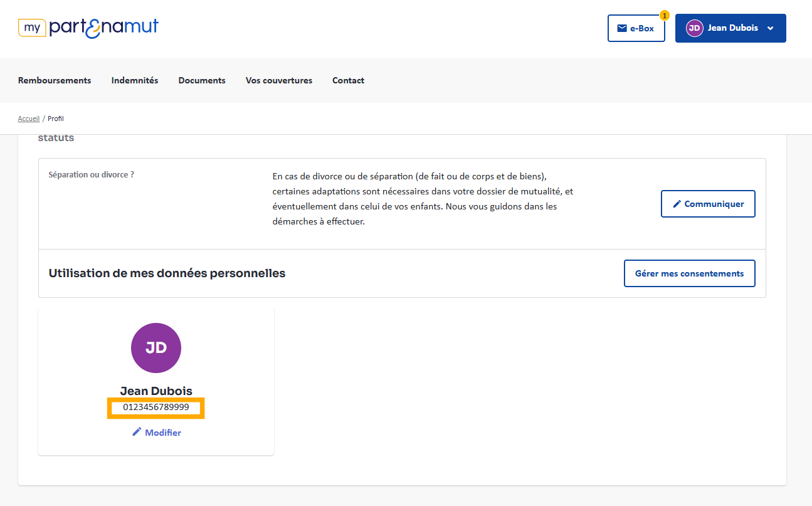The width and height of the screenshot is (812, 506).
Task: Click the Communiquer button text
Action: [x=714, y=204]
